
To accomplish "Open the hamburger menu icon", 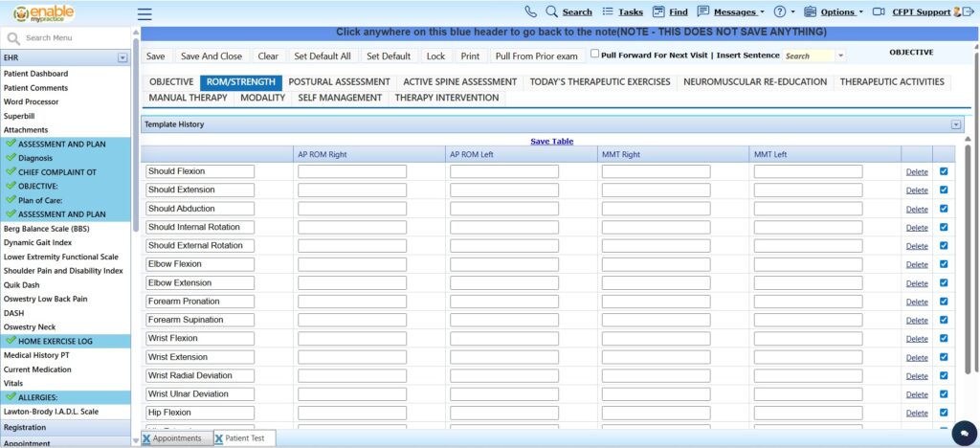I will 145,13.
